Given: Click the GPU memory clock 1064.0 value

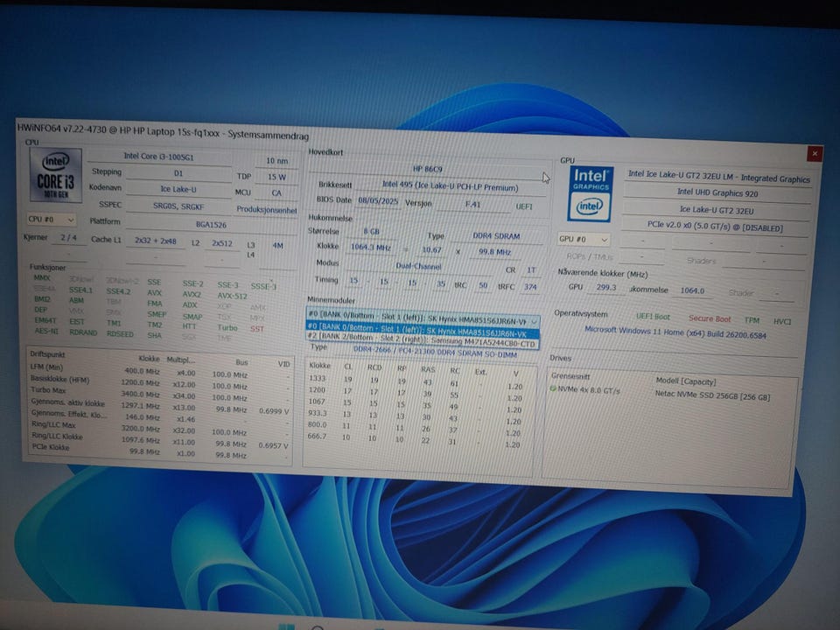Looking at the screenshot, I should (692, 290).
